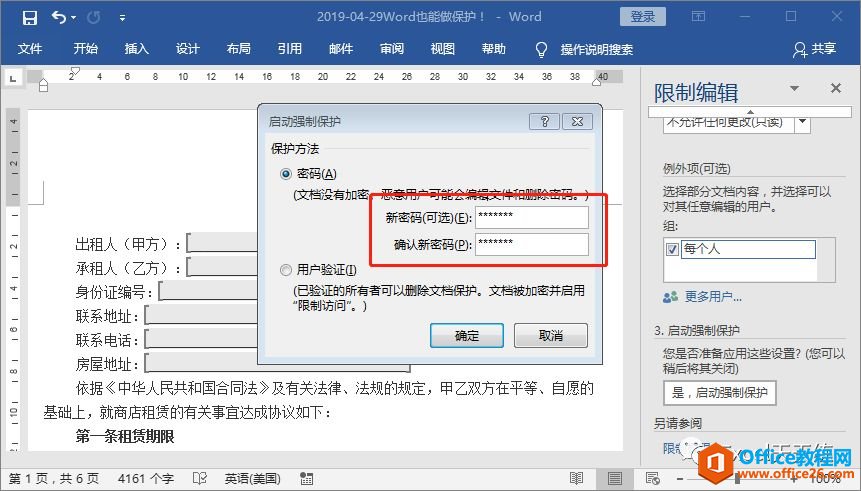This screenshot has height=491, width=861.
Task: Click the 确定 button
Action: click(467, 336)
